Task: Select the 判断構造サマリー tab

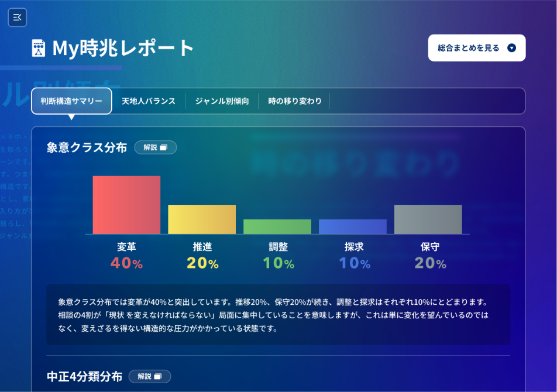Action: (x=71, y=101)
